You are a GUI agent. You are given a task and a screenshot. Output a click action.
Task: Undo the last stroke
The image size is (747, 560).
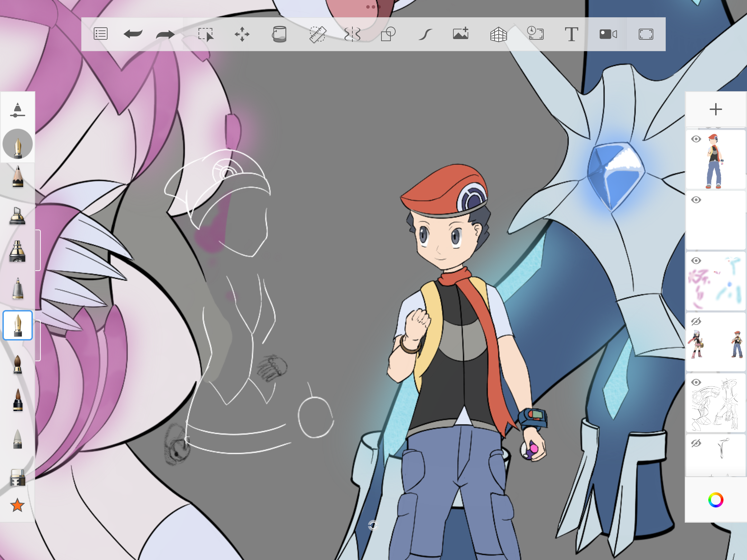(133, 34)
